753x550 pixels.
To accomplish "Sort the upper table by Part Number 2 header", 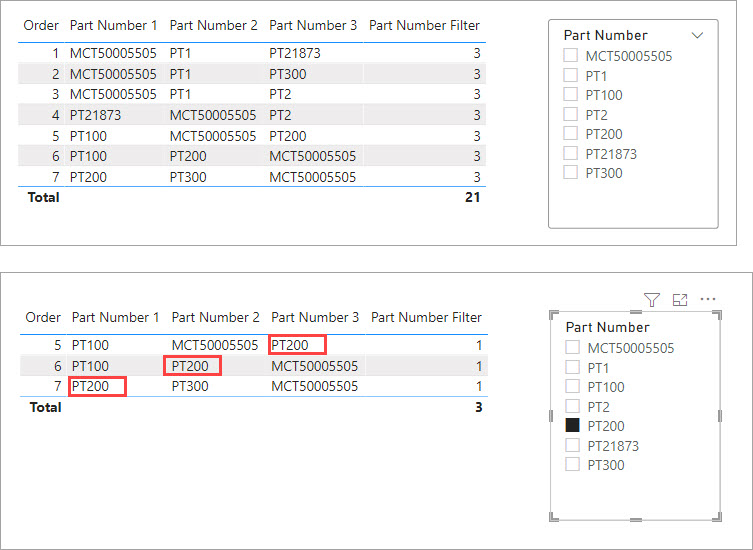I will (213, 25).
